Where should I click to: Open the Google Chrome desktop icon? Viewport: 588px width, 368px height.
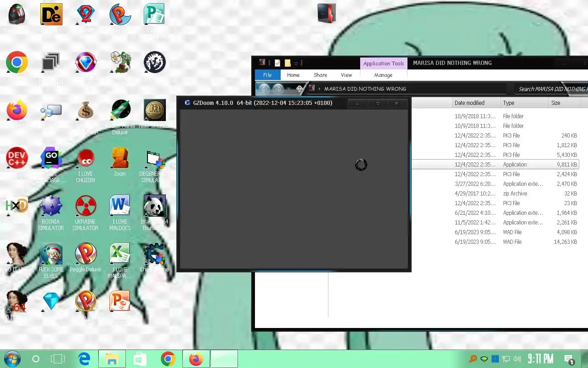(x=17, y=62)
